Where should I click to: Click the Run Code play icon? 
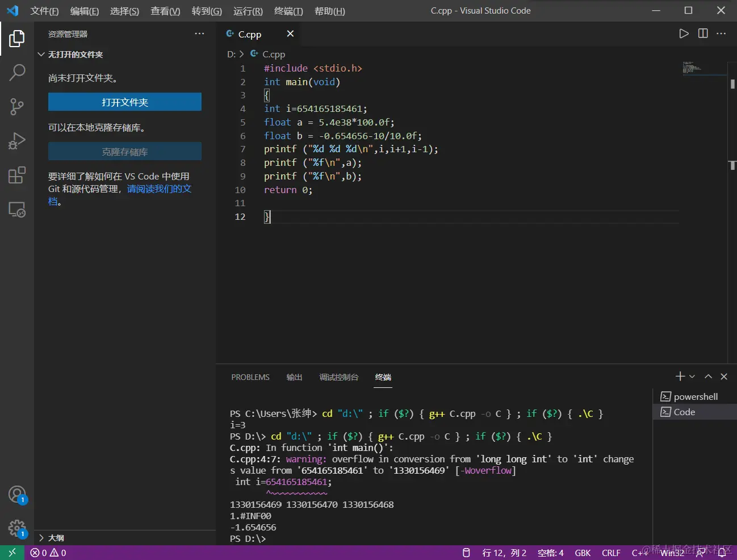(684, 34)
